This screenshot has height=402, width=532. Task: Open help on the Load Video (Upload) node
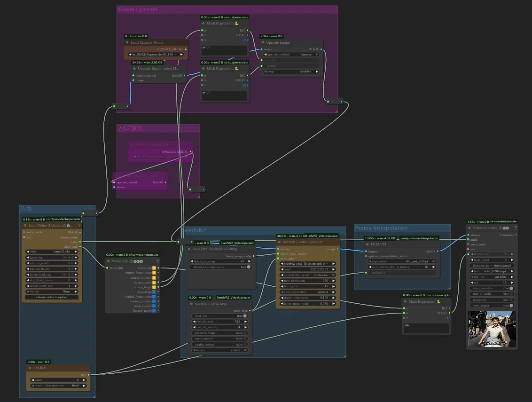[x=79, y=225]
